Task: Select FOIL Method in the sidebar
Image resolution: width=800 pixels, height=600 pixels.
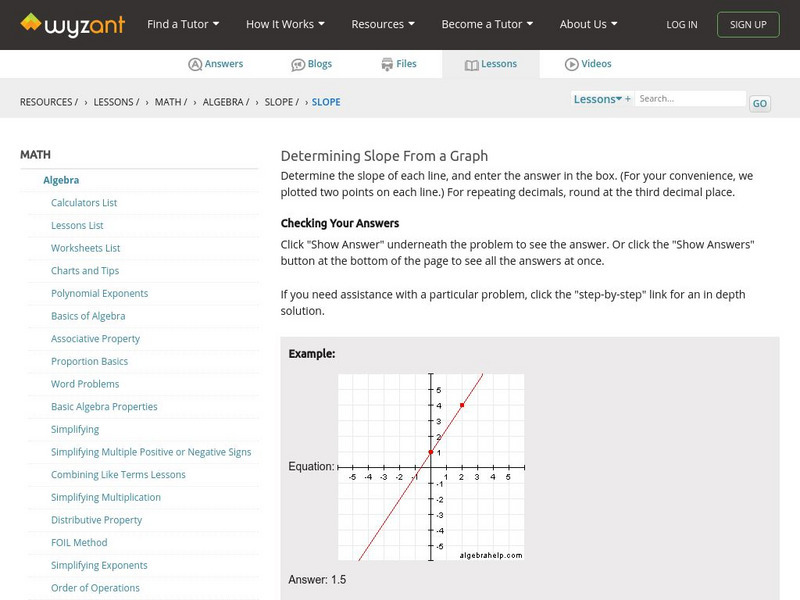Action: click(x=80, y=542)
